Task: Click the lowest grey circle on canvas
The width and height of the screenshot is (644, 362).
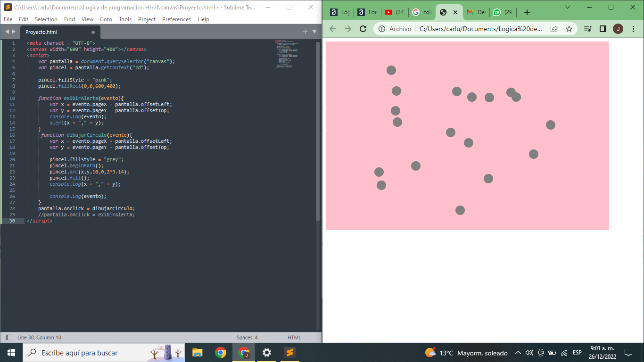Action: click(x=460, y=210)
